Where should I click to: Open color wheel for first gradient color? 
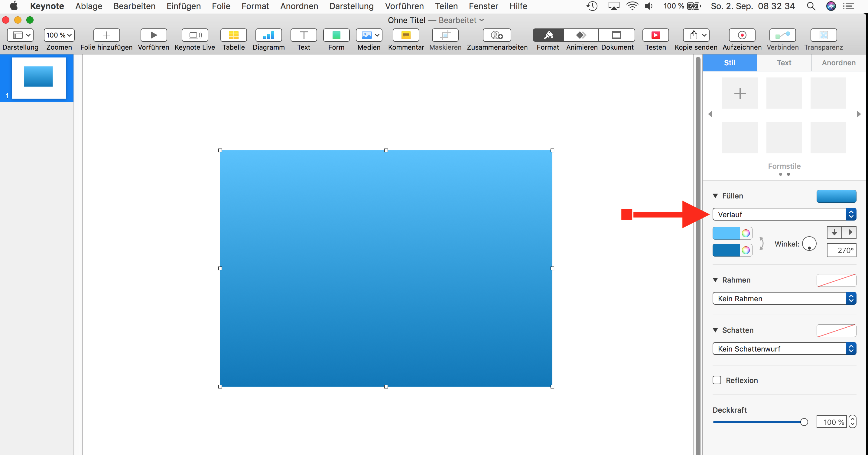point(746,233)
